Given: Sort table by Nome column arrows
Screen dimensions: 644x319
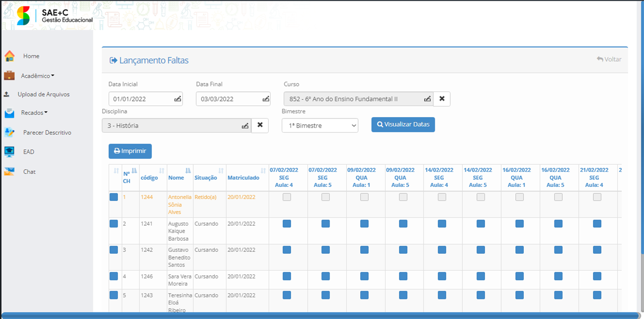Looking at the screenshot, I should [x=188, y=170].
